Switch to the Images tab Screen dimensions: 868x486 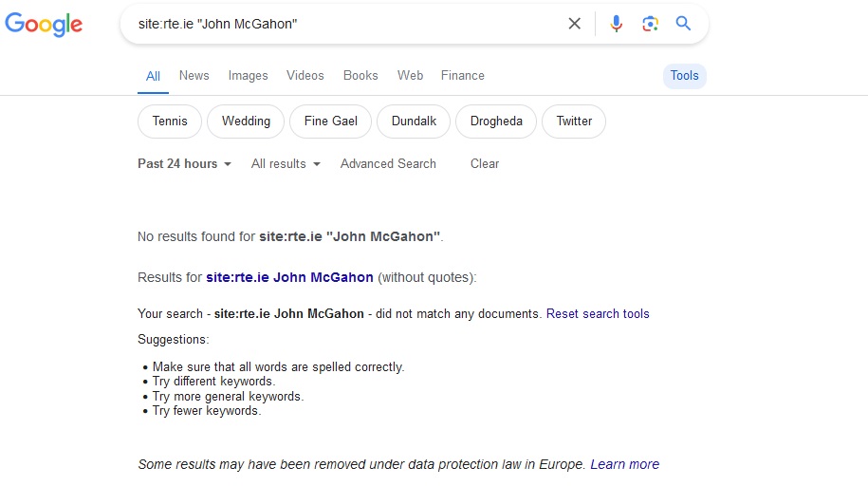click(x=248, y=75)
